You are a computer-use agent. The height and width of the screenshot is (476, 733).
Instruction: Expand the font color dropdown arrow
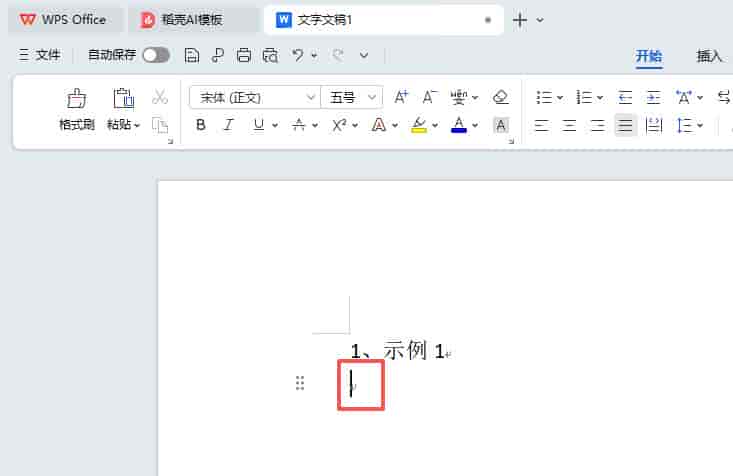(475, 125)
